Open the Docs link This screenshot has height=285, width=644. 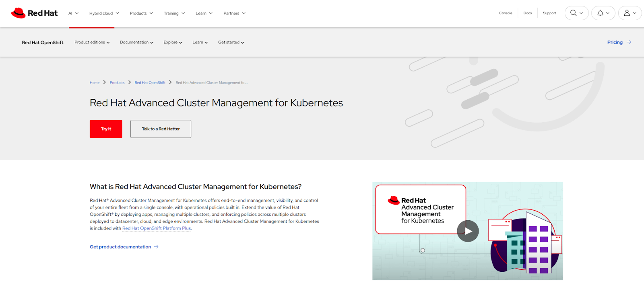point(527,13)
